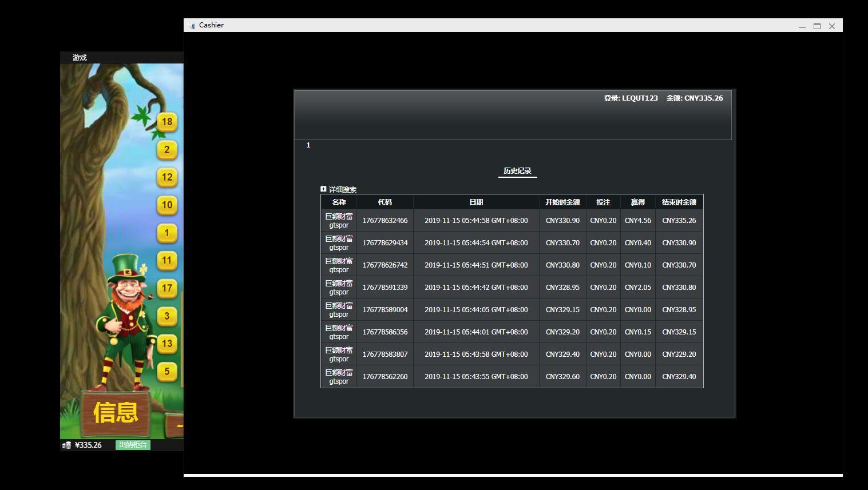This screenshot has width=868, height=490.
Task: Click the CNY2.05 win amount
Action: [638, 288]
